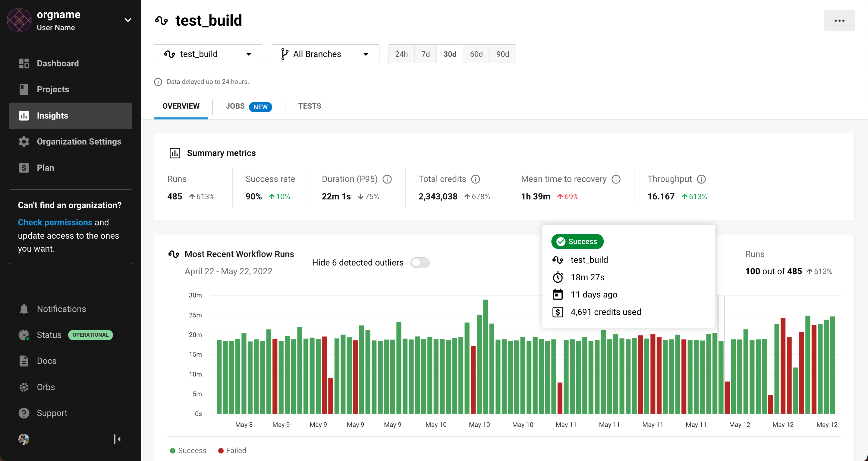The height and width of the screenshot is (461, 868).
Task: Click the 485 Runs metric value
Action: [175, 197]
